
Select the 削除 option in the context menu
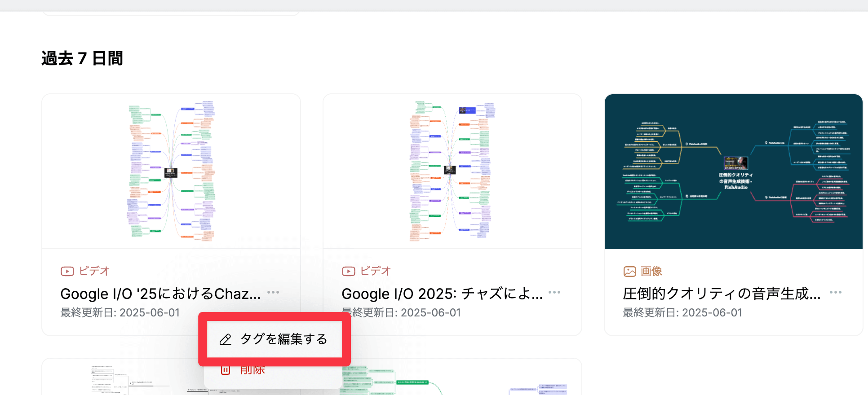point(252,370)
